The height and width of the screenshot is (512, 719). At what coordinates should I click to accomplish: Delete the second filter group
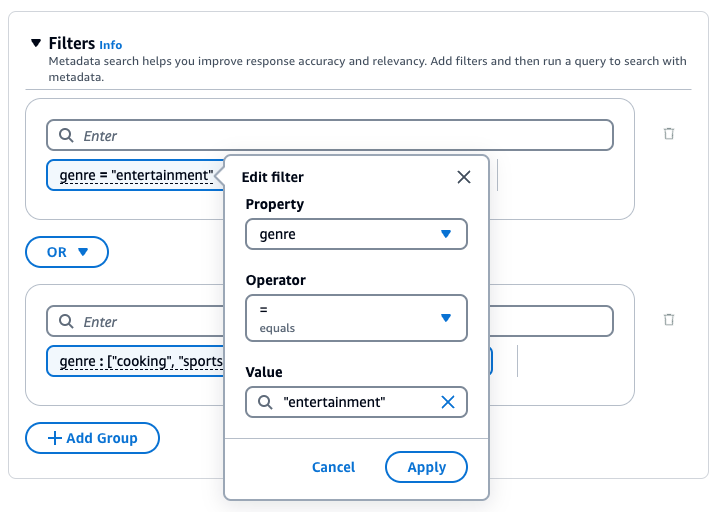(669, 320)
